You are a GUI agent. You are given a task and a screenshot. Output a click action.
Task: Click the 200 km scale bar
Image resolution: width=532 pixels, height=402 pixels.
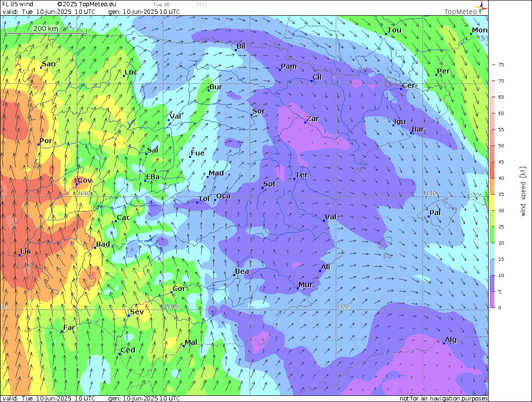tap(46, 30)
